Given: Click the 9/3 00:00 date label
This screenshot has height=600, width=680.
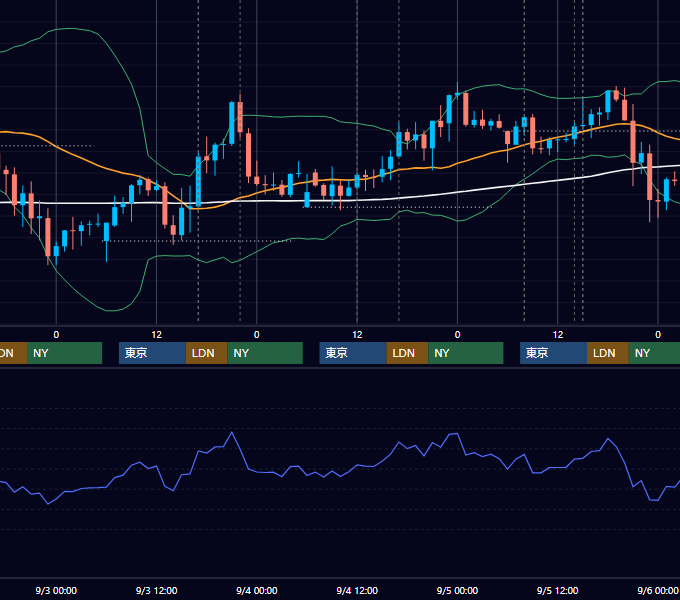Looking at the screenshot, I should (x=56, y=590).
